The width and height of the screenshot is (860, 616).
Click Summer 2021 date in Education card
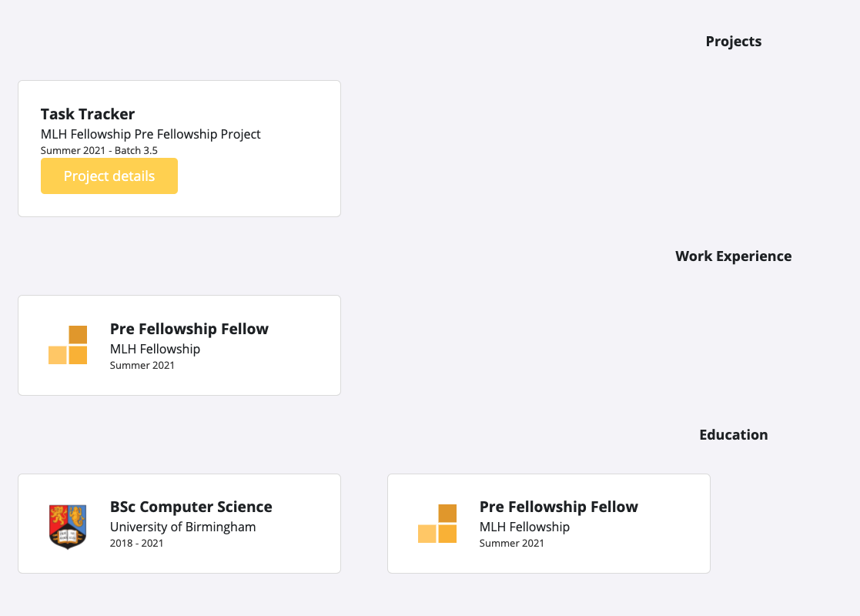pyautogui.click(x=512, y=543)
